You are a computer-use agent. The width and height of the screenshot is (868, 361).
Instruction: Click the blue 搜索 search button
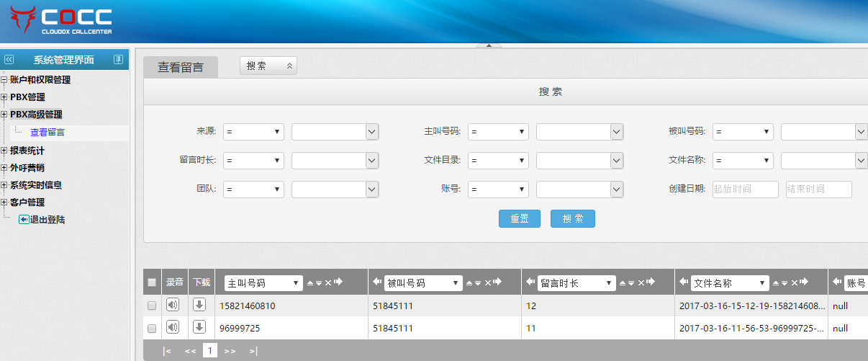[x=572, y=219]
